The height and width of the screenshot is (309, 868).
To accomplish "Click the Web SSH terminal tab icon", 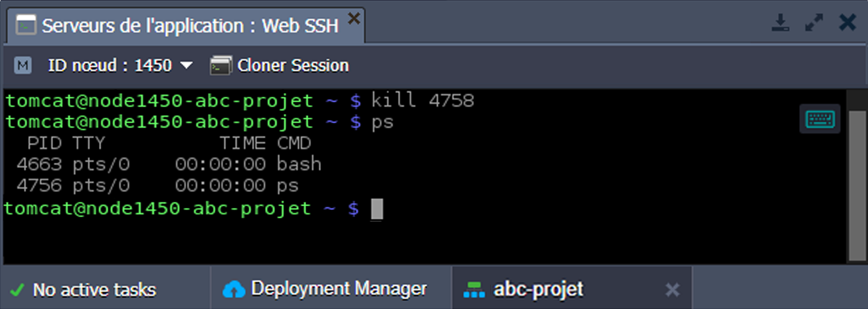I will click(x=26, y=25).
